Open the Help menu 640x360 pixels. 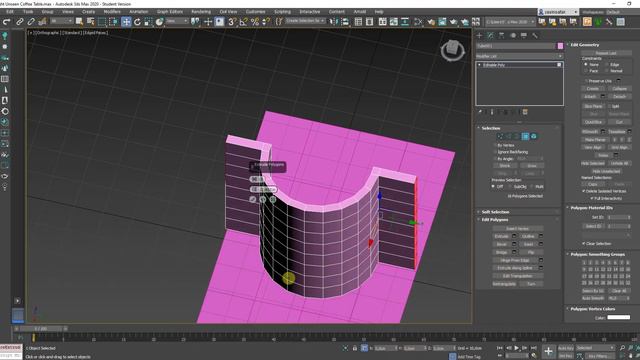tap(379, 12)
